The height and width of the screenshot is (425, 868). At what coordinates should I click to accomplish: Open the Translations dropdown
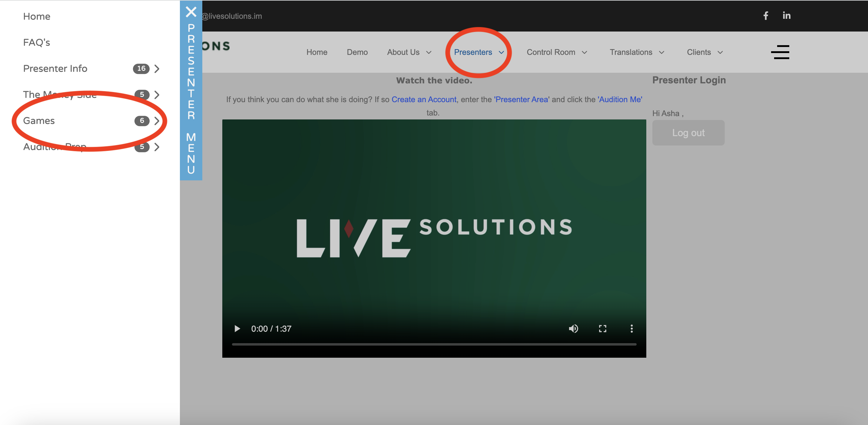tap(637, 52)
